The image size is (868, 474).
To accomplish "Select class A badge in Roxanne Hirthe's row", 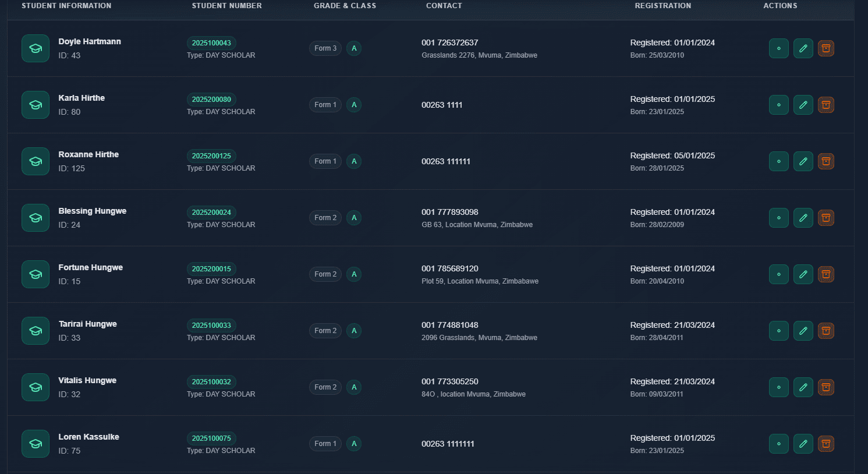I will (x=354, y=161).
